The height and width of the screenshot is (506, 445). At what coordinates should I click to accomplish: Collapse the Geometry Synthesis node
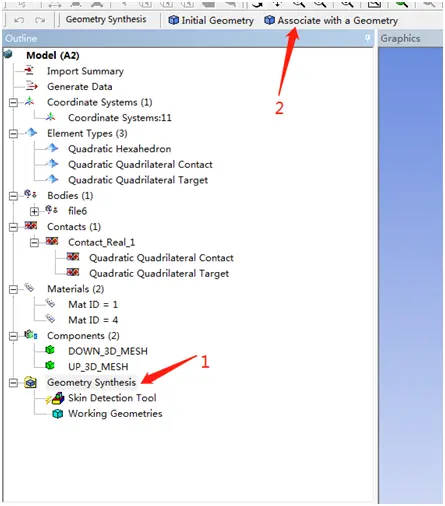13,383
